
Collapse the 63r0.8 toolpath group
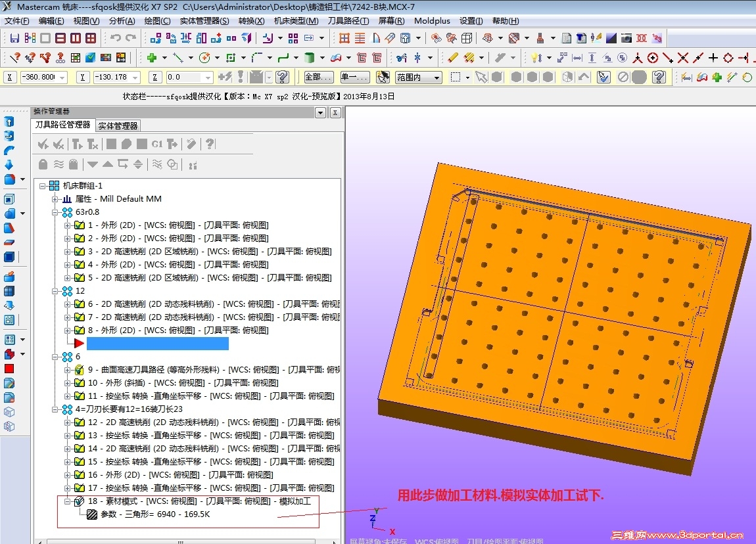click(x=55, y=212)
